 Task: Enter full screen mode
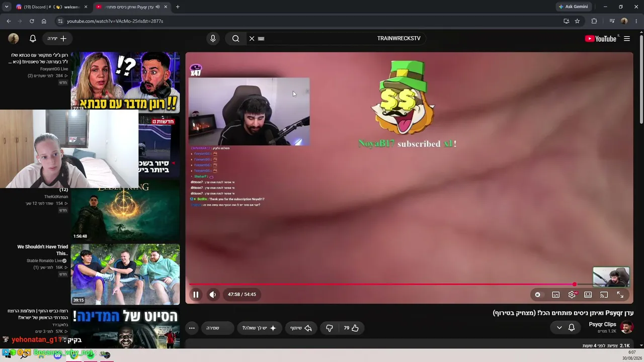(x=620, y=295)
